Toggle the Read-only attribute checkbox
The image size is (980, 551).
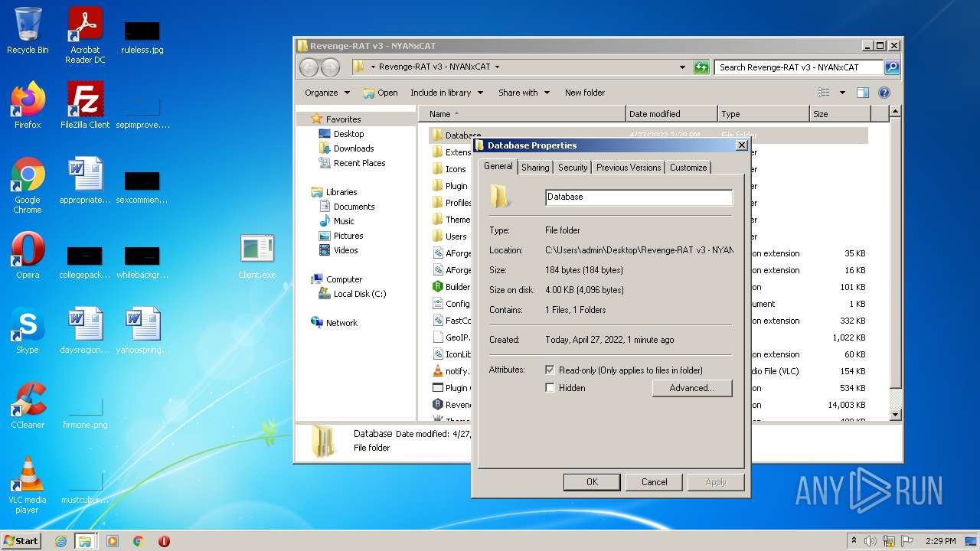coord(550,370)
